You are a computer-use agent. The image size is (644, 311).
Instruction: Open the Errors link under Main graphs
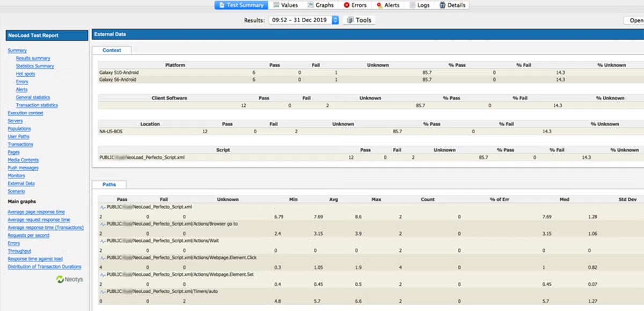tap(13, 243)
